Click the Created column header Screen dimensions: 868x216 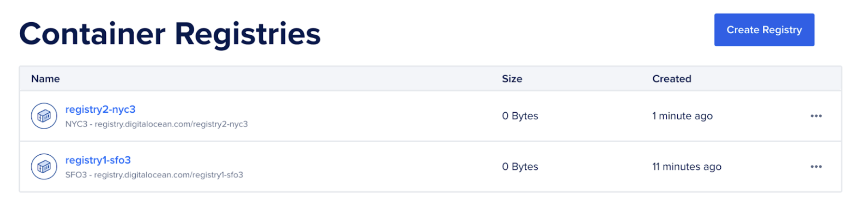click(x=672, y=79)
